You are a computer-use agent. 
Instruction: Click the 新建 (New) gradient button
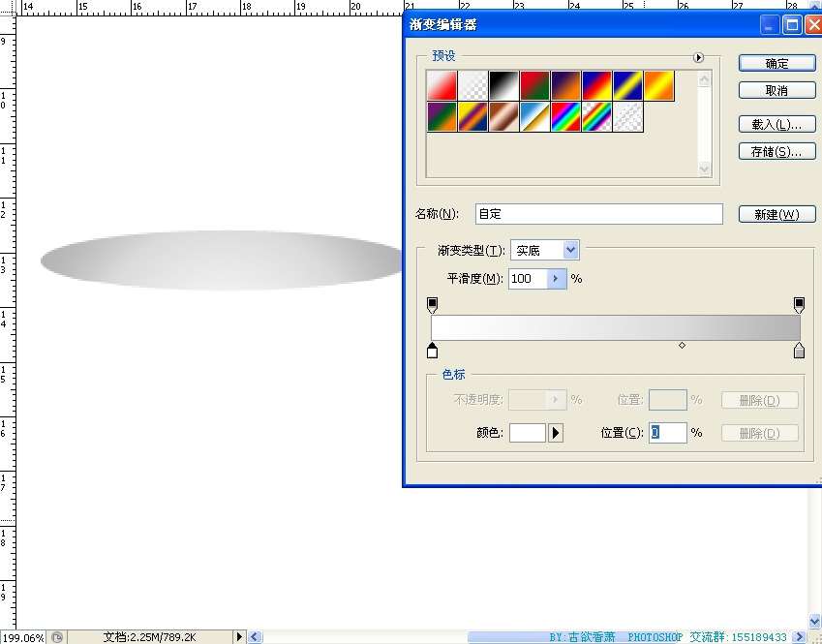tap(776, 214)
